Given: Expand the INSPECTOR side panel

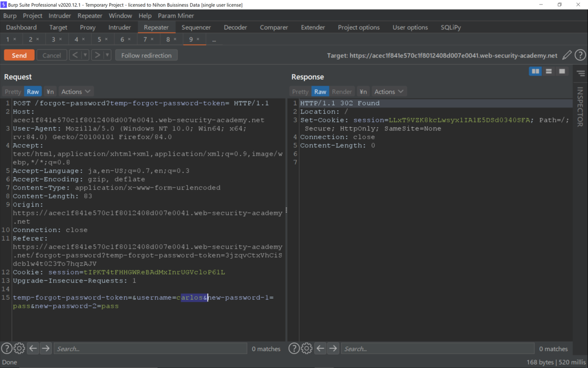Looking at the screenshot, I should pos(580,107).
